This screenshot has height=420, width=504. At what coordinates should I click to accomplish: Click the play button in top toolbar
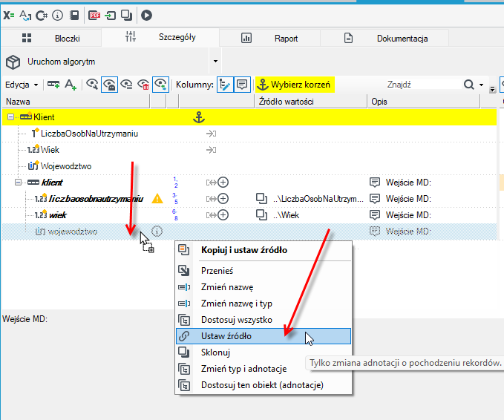(x=146, y=15)
